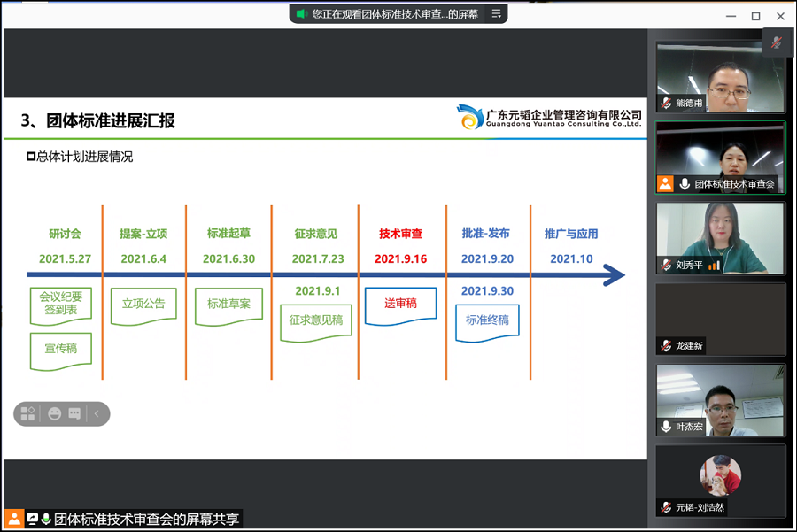Click muted mic icon beside 龙建新
The width and height of the screenshot is (797, 532).
[x=666, y=345]
